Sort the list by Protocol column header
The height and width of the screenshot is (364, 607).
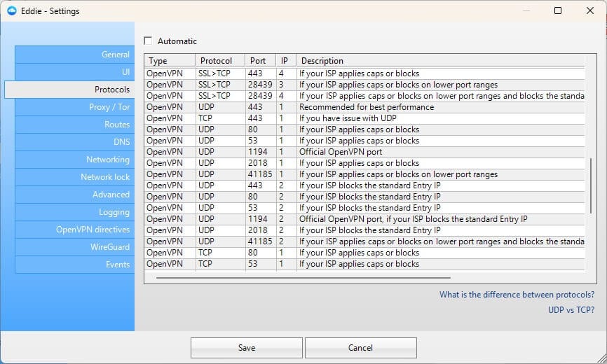click(219, 61)
